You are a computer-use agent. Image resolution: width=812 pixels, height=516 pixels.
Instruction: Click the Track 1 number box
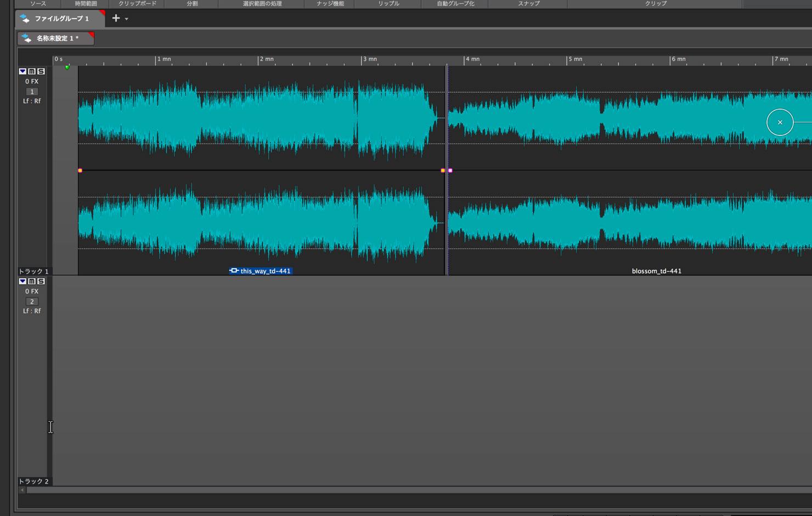pyautogui.click(x=32, y=92)
